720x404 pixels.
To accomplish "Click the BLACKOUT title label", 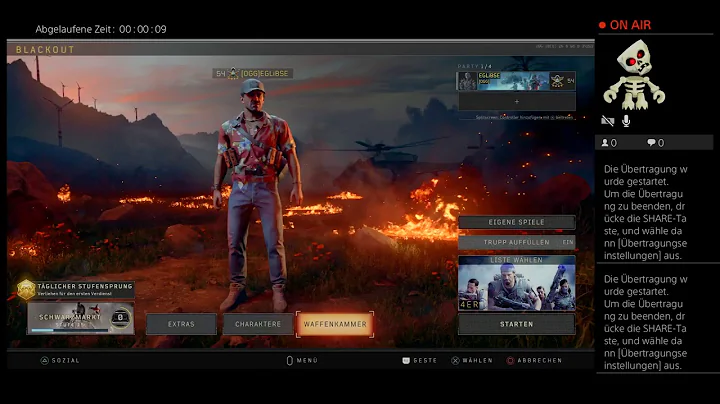I will point(45,50).
